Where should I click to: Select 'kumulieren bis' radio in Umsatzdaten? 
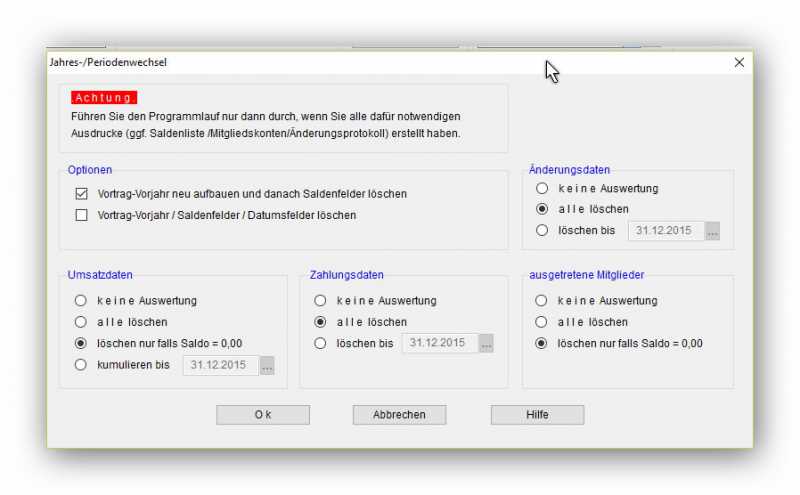point(81,365)
